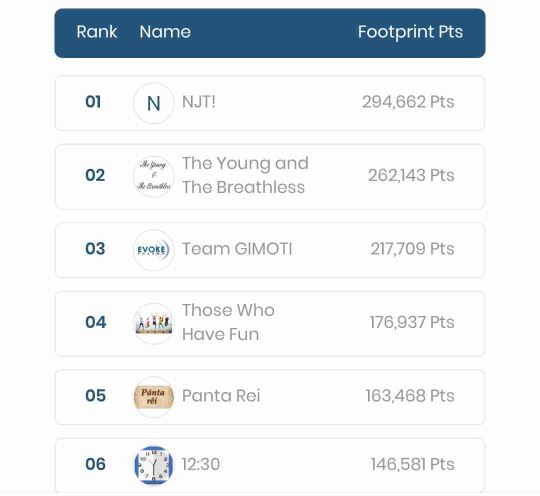Open the clock avatar of team 12:30
This screenshot has height=496, width=540.
154,465
